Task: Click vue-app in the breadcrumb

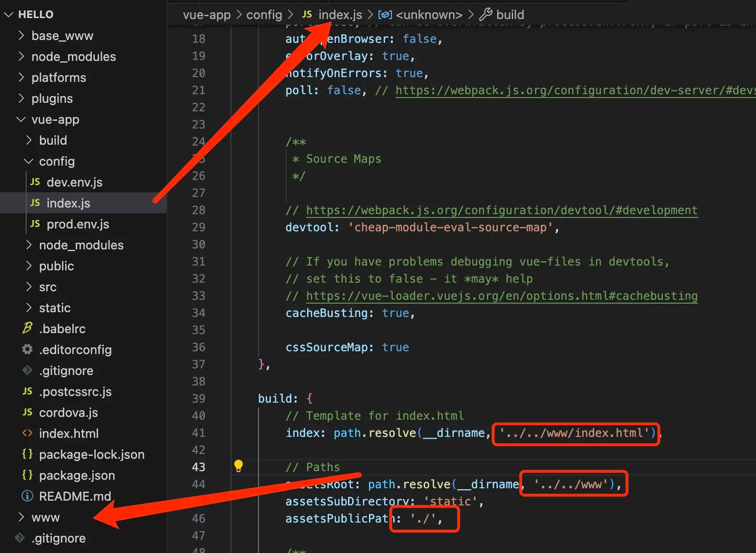Action: tap(207, 15)
